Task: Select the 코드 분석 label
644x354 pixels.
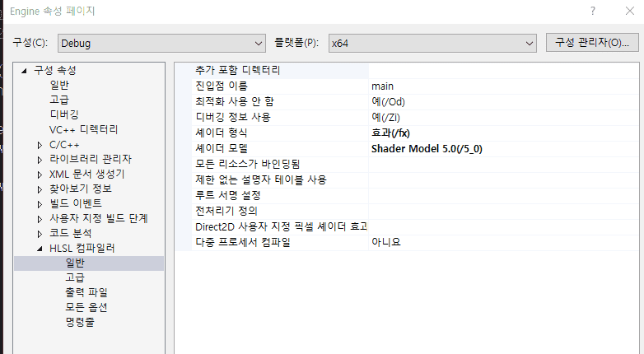Action: pos(71,233)
